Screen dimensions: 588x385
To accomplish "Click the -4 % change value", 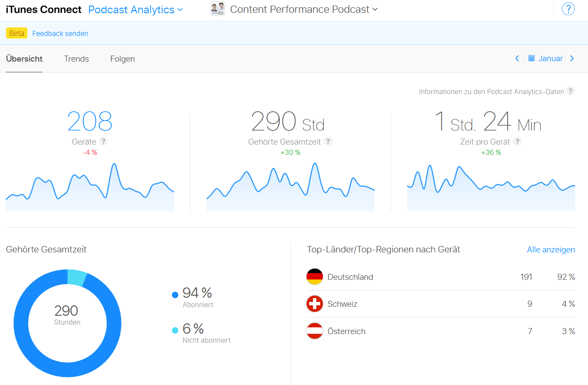I will (90, 152).
